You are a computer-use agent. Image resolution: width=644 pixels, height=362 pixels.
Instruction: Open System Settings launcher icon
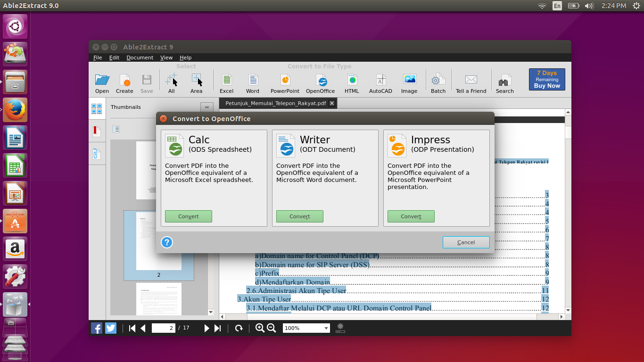(15, 277)
